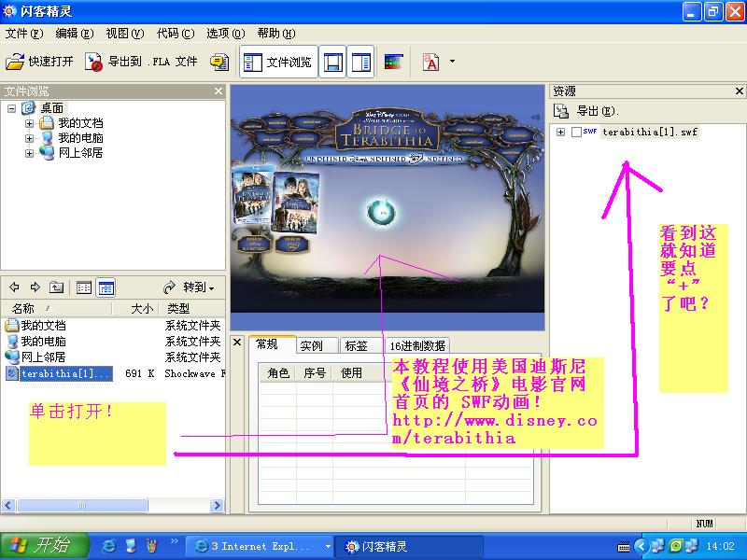Expand hidden system tray icons arrow
This screenshot has height=560, width=747.
click(x=641, y=546)
